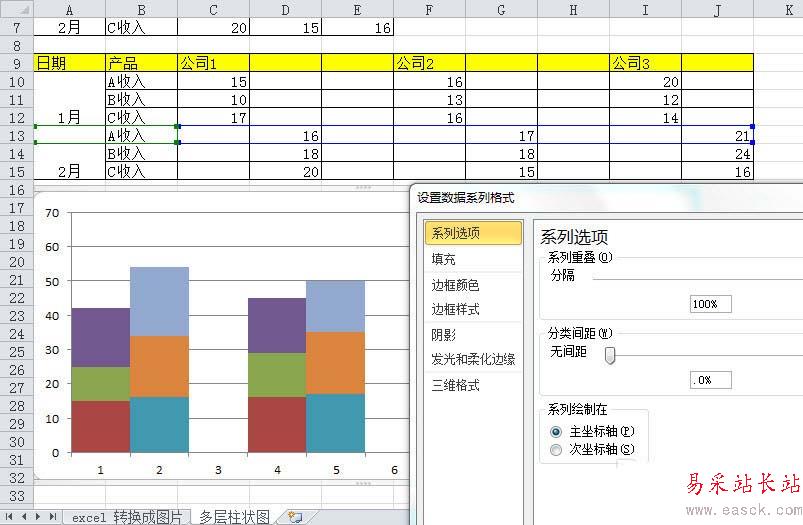Select orange segment of chart column 5
This screenshot has width=803, height=525.
(x=335, y=363)
